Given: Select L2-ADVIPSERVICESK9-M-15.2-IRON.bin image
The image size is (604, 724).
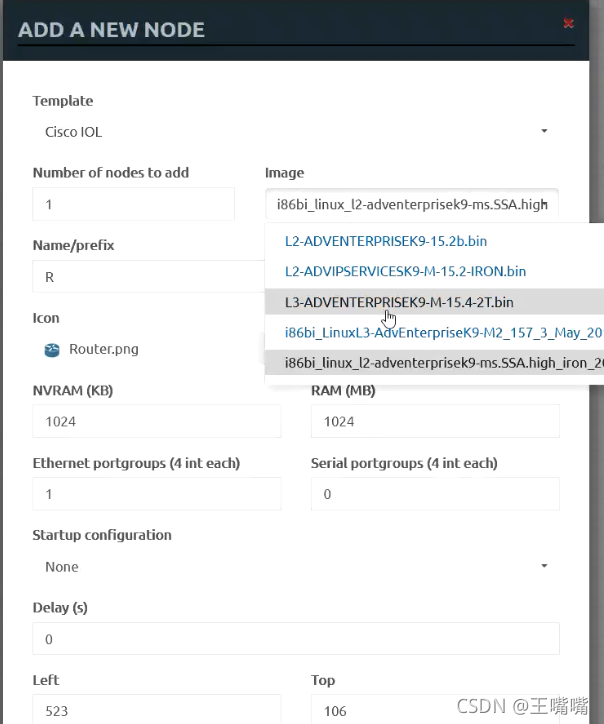Looking at the screenshot, I should [435, 272].
